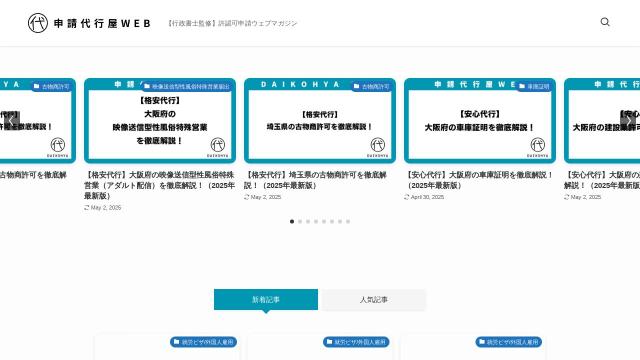Viewport: 640px width, 360px height.
Task: Read the 大阪府の映像送信型性風俗特殊営業 article title
Action: (x=160, y=185)
